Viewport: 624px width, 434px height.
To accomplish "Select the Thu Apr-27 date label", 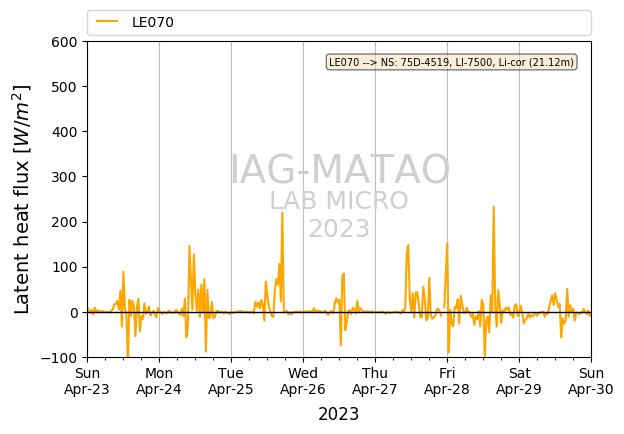I will pos(375,381).
